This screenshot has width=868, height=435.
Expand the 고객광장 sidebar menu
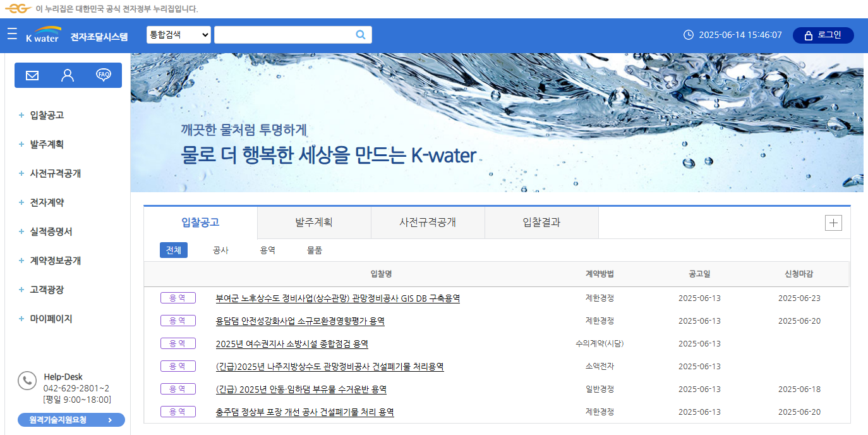(42, 290)
